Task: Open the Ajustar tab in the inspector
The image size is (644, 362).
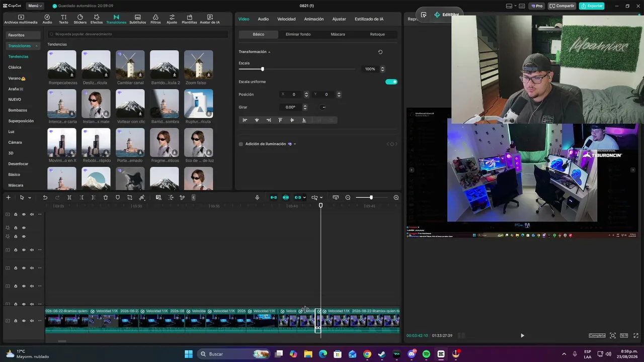Action: (x=339, y=19)
